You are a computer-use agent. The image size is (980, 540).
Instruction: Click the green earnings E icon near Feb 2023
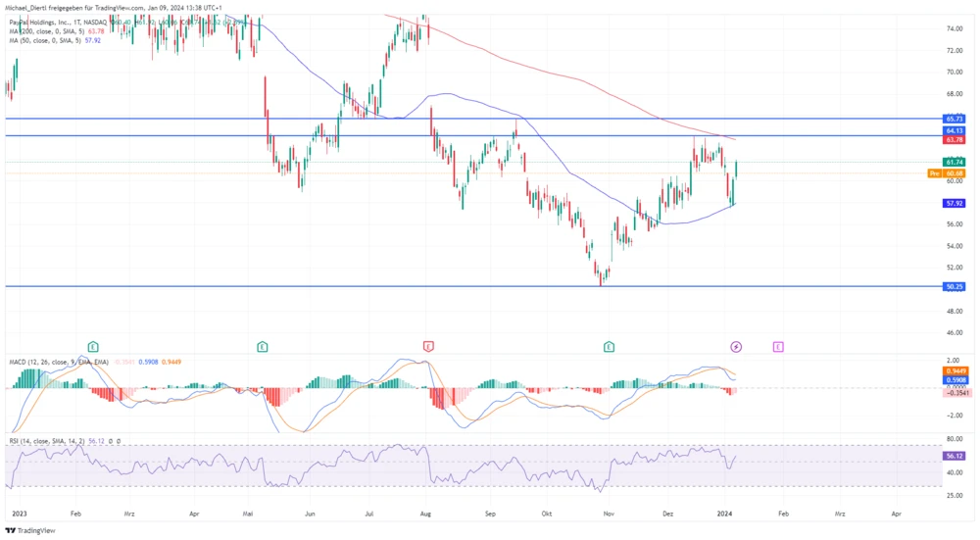[x=93, y=346]
